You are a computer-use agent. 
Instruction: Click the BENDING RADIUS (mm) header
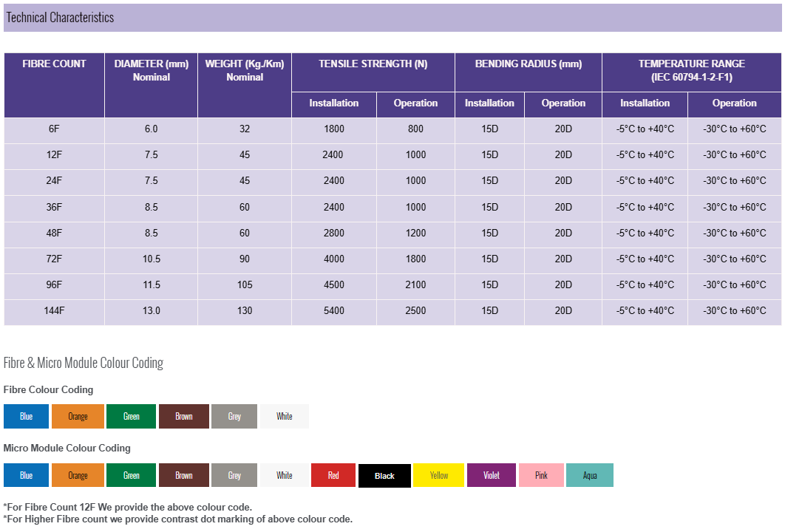click(x=529, y=72)
